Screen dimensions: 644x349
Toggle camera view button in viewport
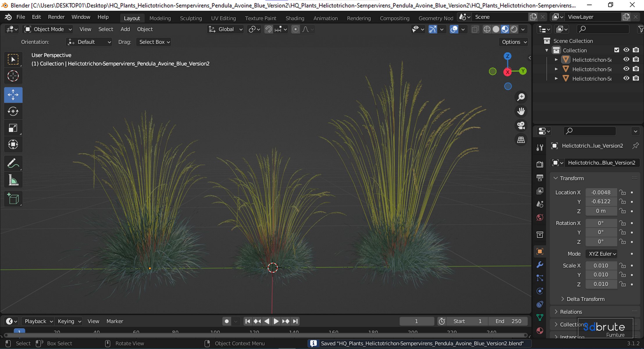[x=521, y=126]
